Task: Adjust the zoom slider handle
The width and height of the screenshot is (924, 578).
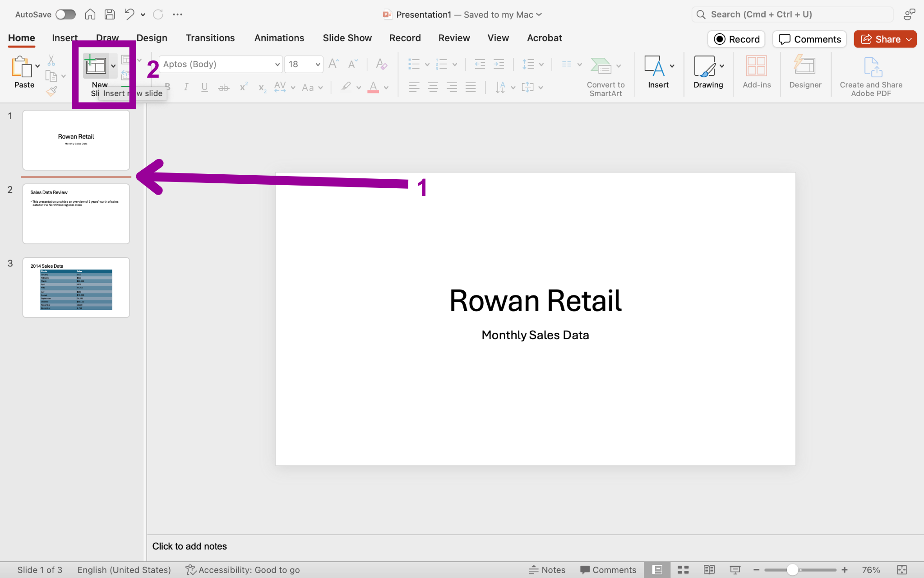Action: [792, 570]
